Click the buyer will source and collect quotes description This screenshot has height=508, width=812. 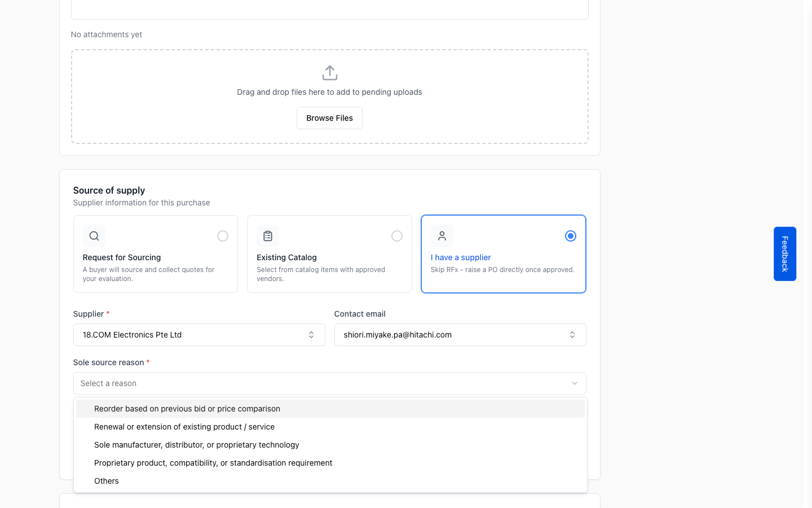click(x=148, y=274)
